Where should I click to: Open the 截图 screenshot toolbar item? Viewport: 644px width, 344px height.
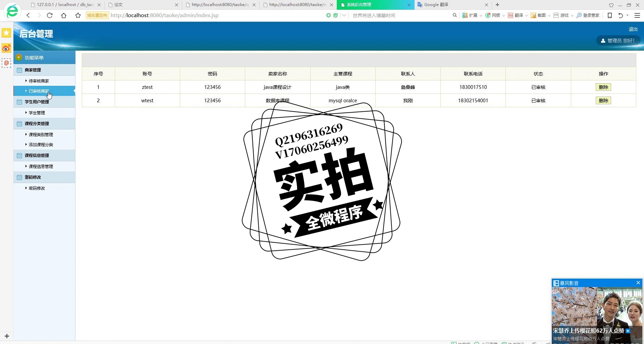538,15
